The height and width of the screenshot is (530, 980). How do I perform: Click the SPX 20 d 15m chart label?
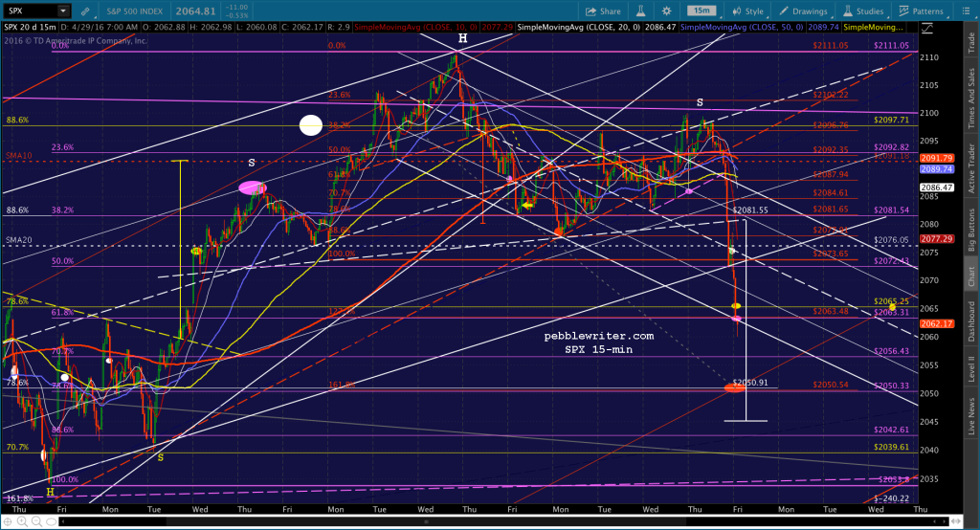pos(30,28)
